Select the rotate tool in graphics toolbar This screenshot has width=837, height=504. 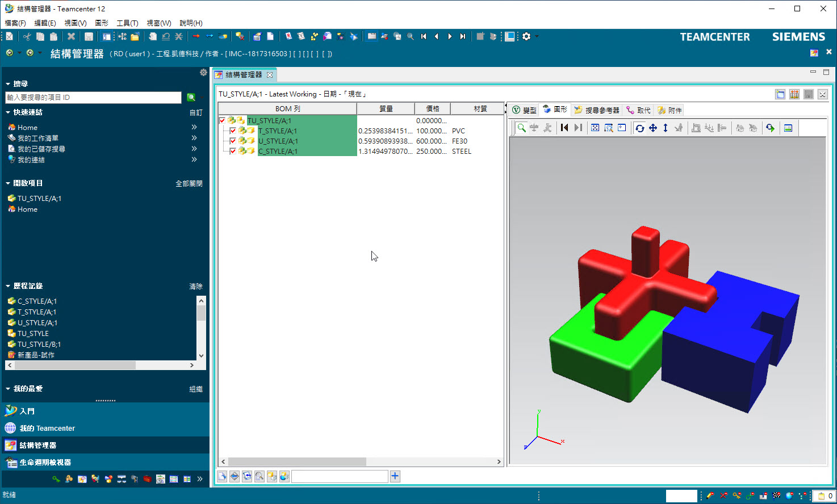point(640,128)
